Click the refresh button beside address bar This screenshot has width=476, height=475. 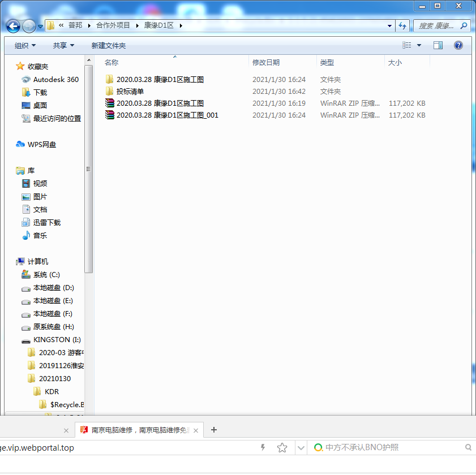402,25
